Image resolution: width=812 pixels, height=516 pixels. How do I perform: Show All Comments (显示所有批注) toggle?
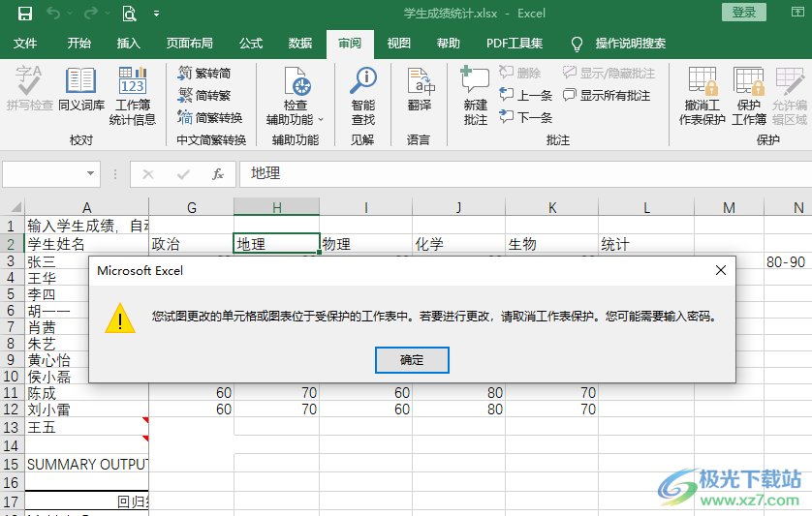607,95
